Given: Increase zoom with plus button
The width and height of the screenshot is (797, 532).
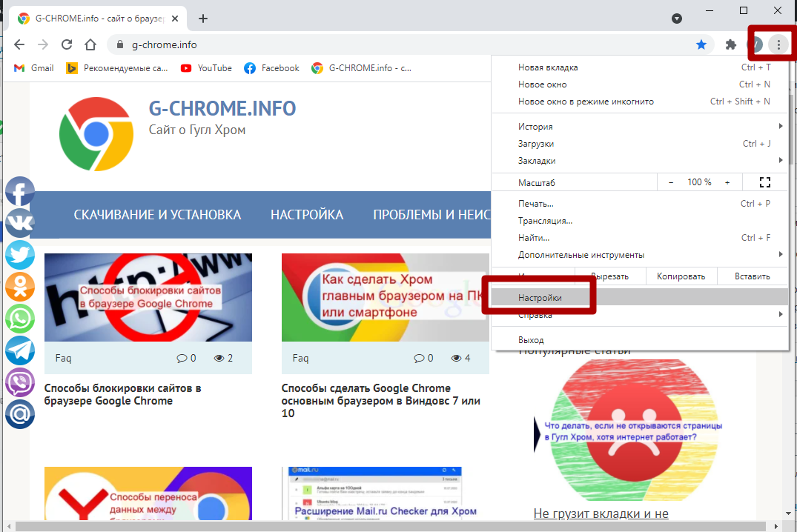Looking at the screenshot, I should pyautogui.click(x=727, y=182).
